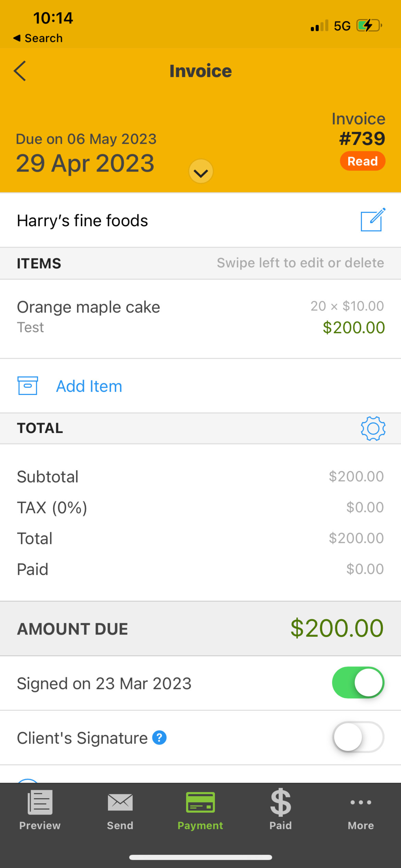
Task: Return to Search via status bar
Action: [38, 38]
